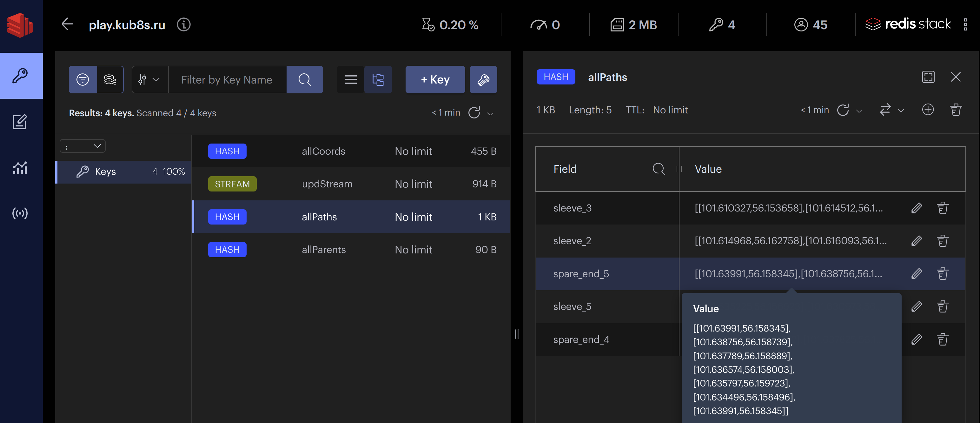980x423 pixels.
Task: Click the allPaths key name title
Action: [x=607, y=77]
